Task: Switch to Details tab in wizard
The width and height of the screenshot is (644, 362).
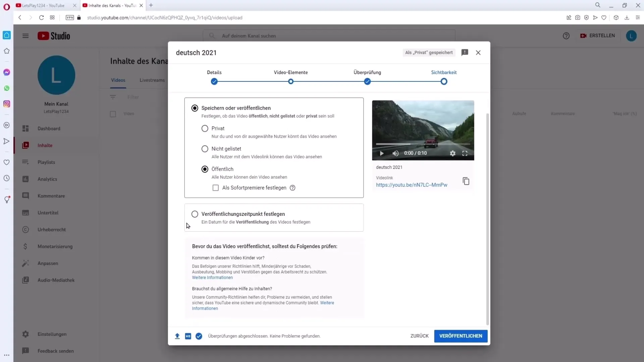Action: click(x=214, y=81)
